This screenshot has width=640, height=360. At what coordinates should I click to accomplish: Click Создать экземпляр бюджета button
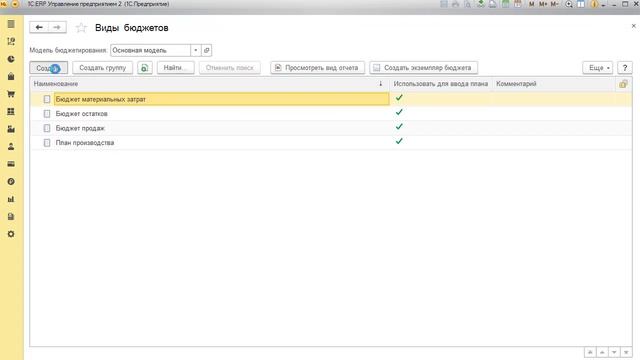pyautogui.click(x=423, y=68)
